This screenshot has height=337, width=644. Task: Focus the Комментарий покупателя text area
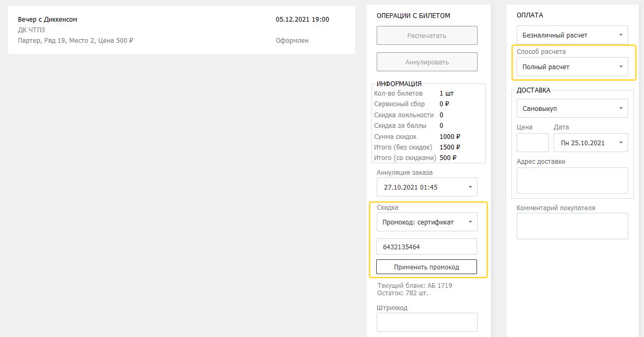[572, 226]
